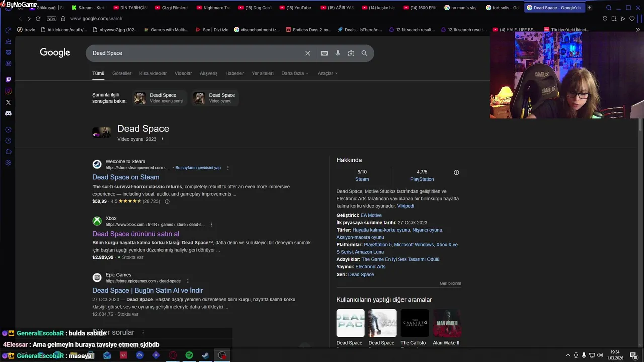Go back in browser history

(20, 19)
